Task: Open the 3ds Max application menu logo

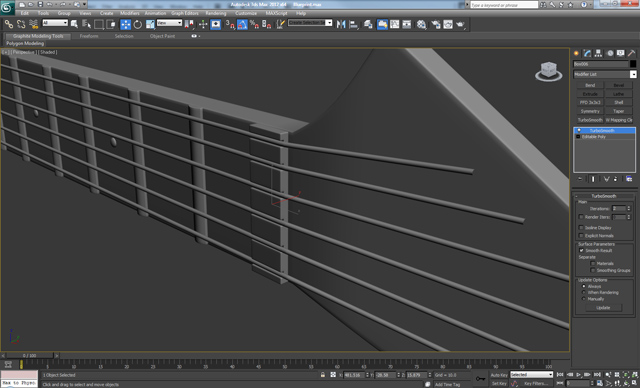Action: pyautogui.click(x=8, y=8)
